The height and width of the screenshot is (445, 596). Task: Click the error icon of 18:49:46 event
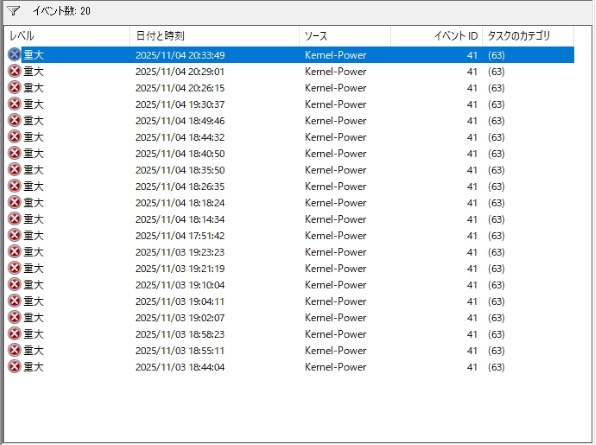(14, 120)
